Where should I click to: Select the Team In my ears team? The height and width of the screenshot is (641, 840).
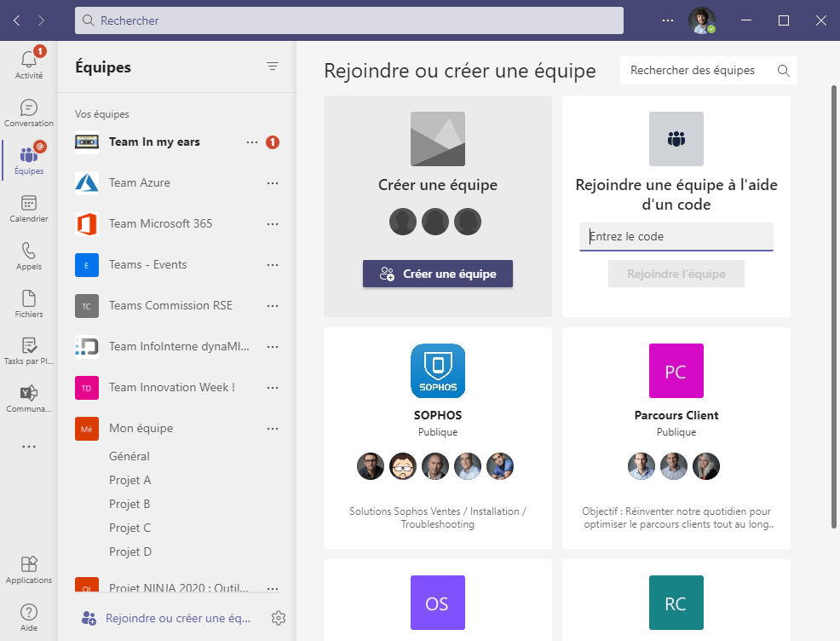[x=154, y=142]
